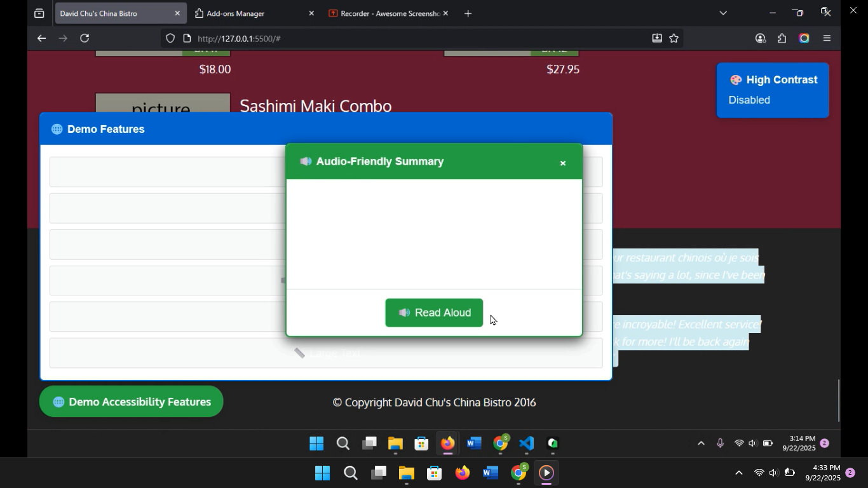
Task: Select the Large Text feature row
Action: tap(326, 353)
